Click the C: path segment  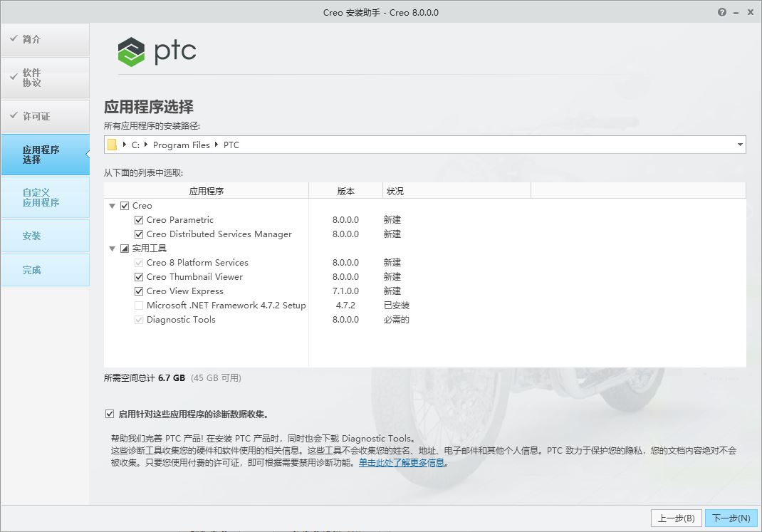click(x=135, y=145)
